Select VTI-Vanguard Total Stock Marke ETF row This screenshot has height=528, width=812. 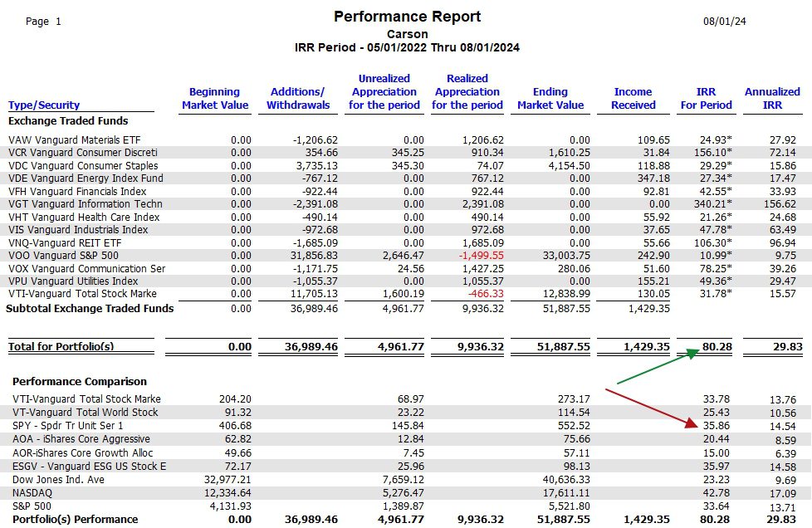405,294
